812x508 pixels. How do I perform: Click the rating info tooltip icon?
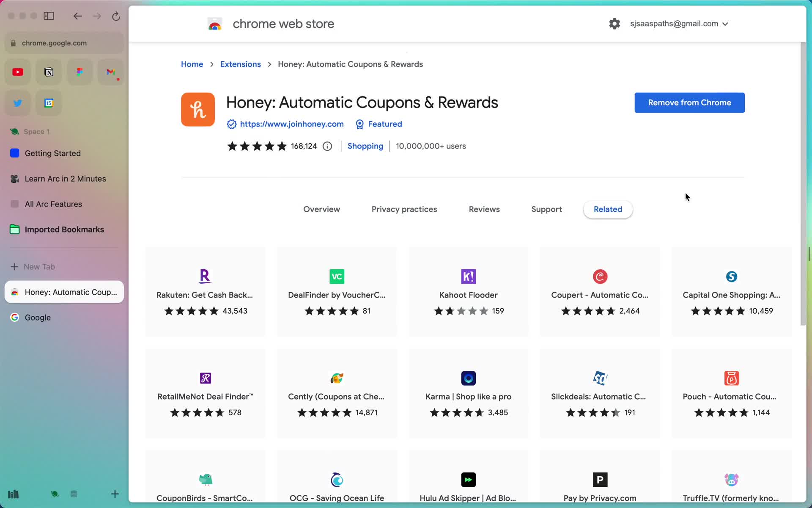coord(327,146)
